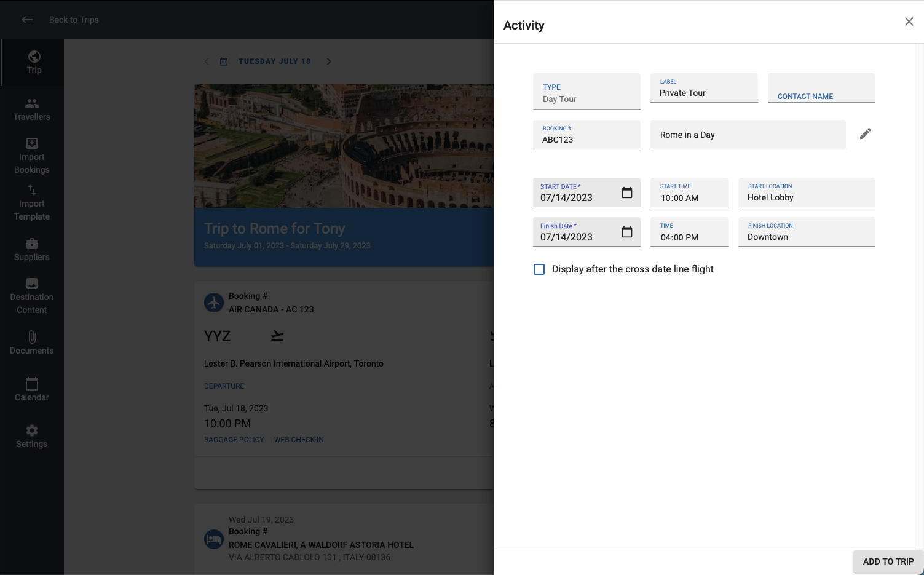924x575 pixels.
Task: Click ROME CAVALIERI, A WALDORF ASTORIA HOTEL text
Action: 321,545
